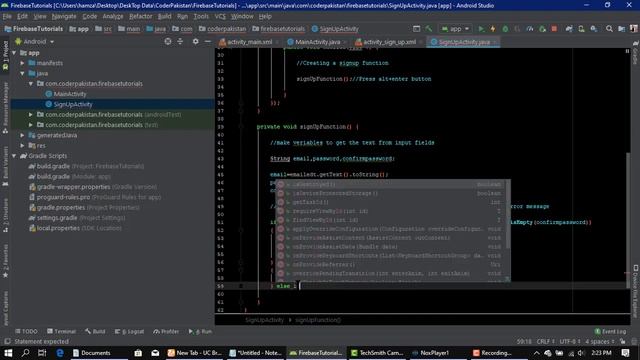This screenshot has width=640, height=360.
Task: Open the profiler gauge icon in toolbar
Action: click(530, 29)
